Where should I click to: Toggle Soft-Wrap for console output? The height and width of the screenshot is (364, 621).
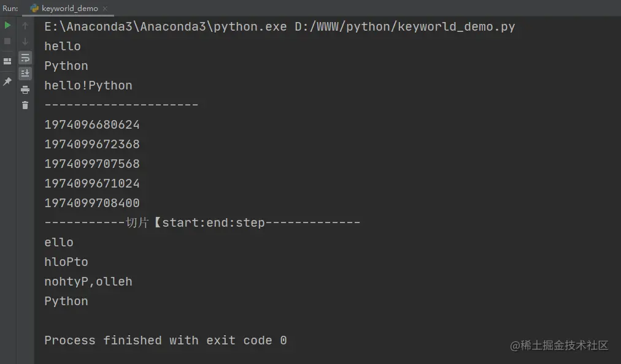point(25,58)
